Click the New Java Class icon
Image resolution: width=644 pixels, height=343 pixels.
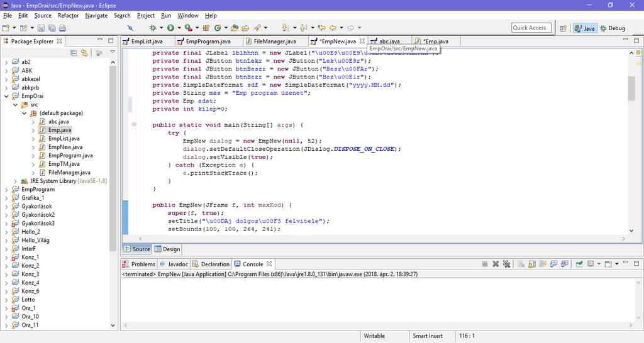[x=217, y=28]
